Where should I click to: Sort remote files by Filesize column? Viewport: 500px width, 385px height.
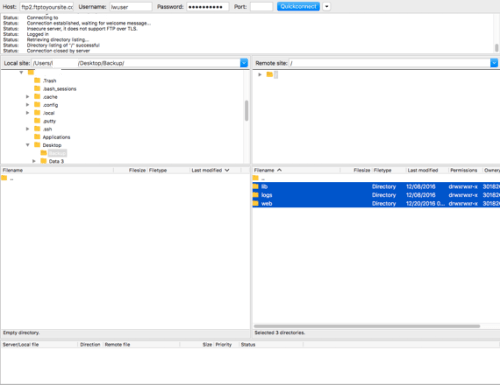(x=355, y=170)
